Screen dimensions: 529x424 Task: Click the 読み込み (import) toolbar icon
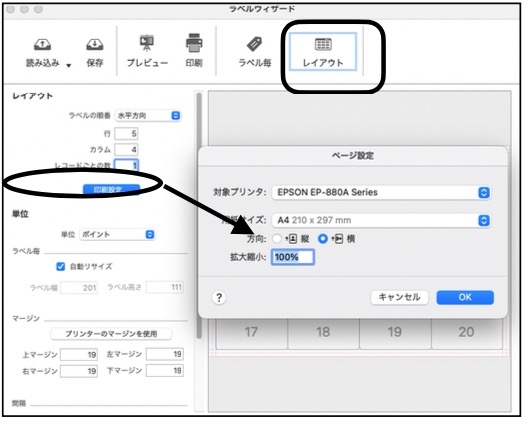click(x=43, y=45)
